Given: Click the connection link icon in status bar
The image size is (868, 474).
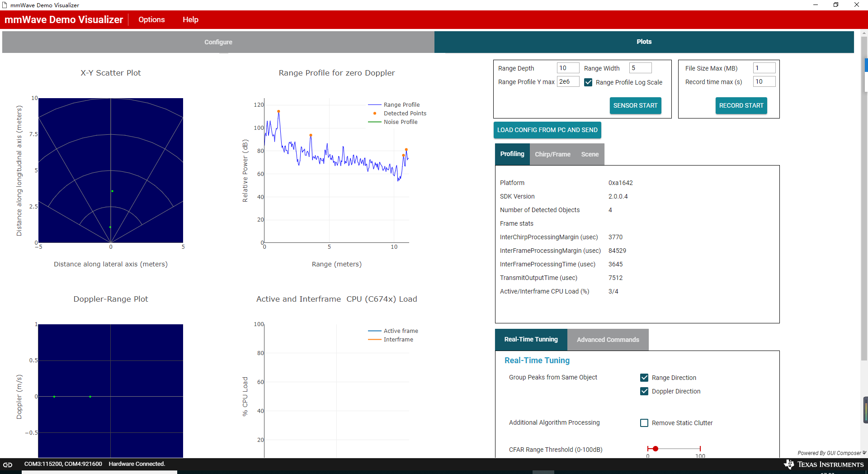Looking at the screenshot, I should [8, 465].
